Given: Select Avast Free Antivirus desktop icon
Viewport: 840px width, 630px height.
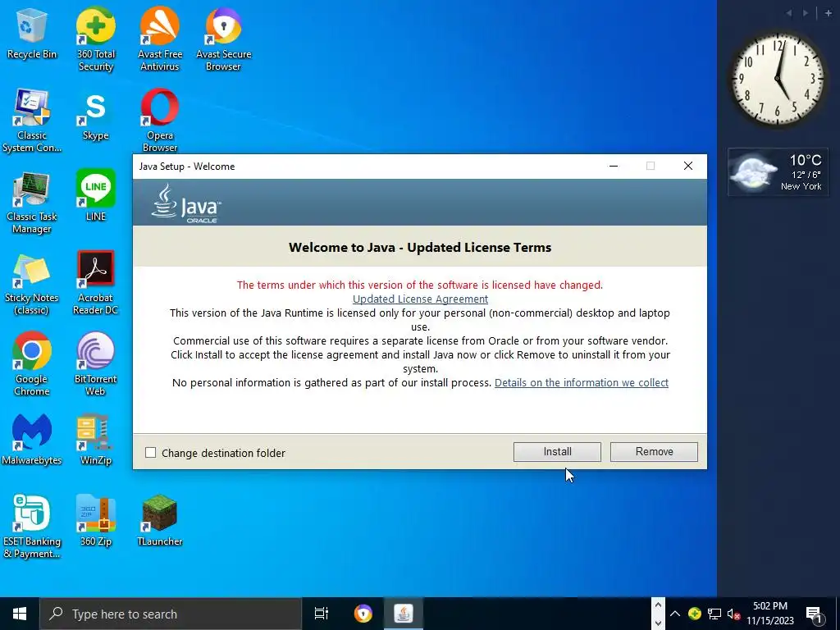Looking at the screenshot, I should [x=160, y=39].
